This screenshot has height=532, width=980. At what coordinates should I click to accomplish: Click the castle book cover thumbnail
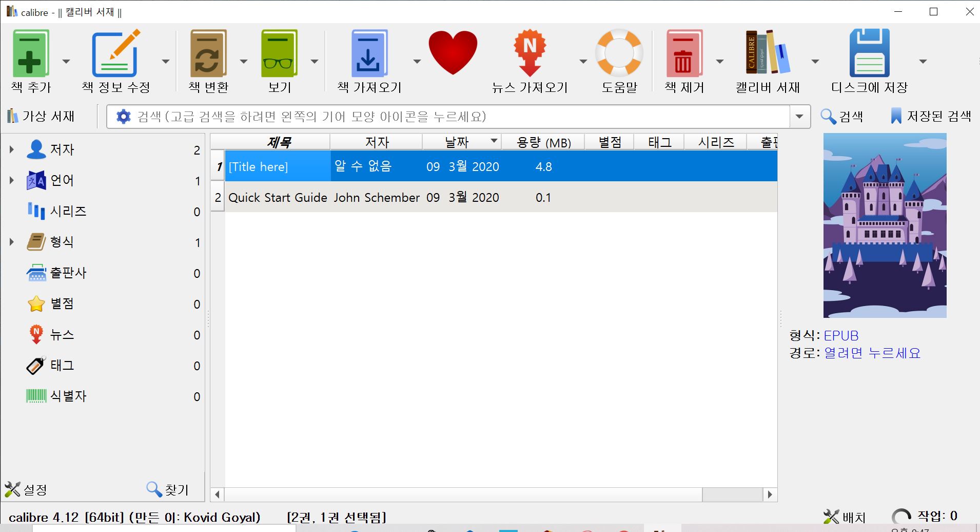(x=885, y=225)
